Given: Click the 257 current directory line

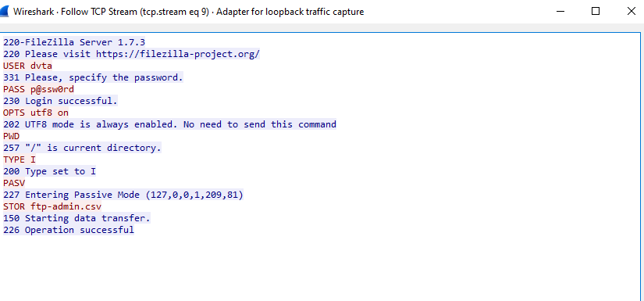Looking at the screenshot, I should click(82, 148).
